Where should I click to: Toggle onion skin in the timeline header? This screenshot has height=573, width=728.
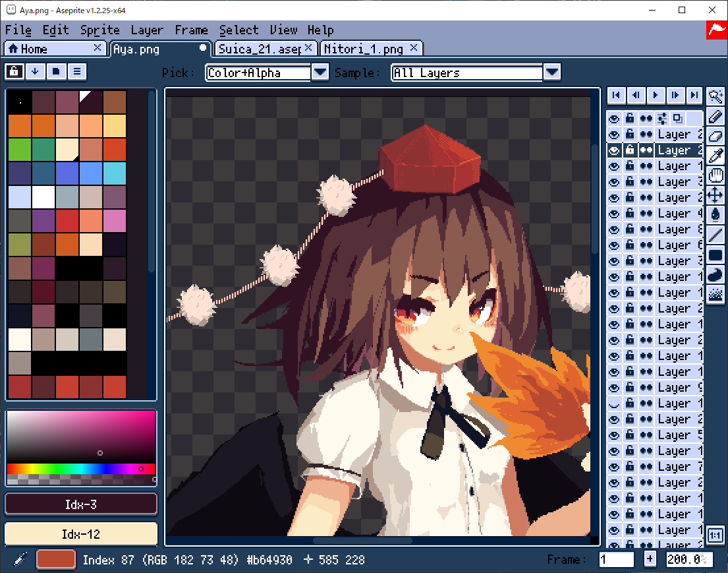click(x=678, y=119)
